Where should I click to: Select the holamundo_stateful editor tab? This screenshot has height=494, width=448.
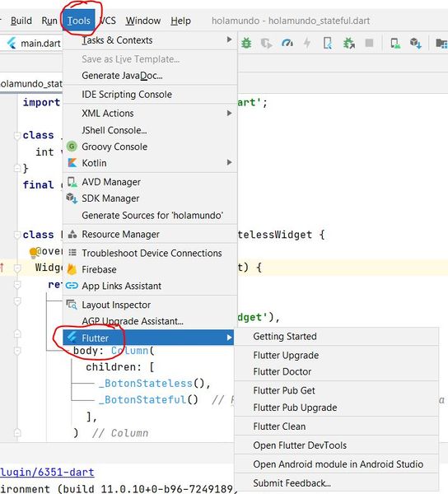[x=30, y=84]
